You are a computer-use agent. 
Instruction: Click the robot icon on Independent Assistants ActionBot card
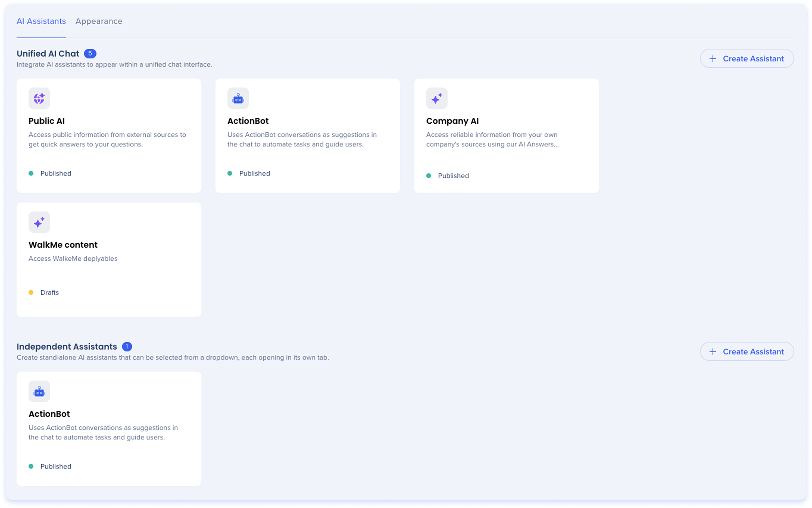coord(39,391)
